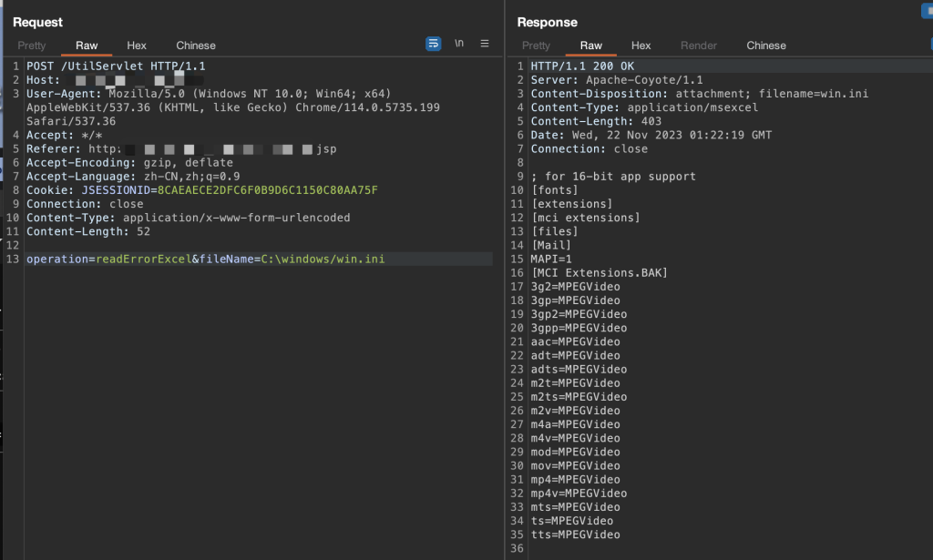The width and height of the screenshot is (933, 560).
Task: Open Render tab in Response panel
Action: tap(699, 46)
